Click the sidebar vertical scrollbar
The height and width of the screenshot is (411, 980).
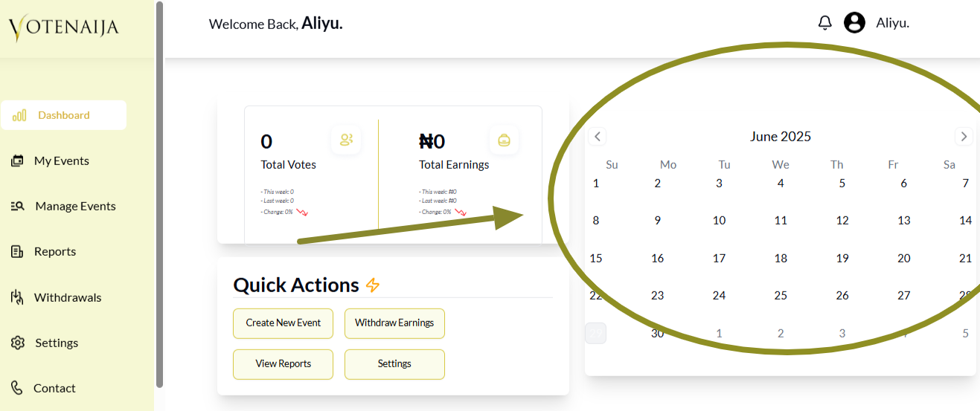coord(159,193)
